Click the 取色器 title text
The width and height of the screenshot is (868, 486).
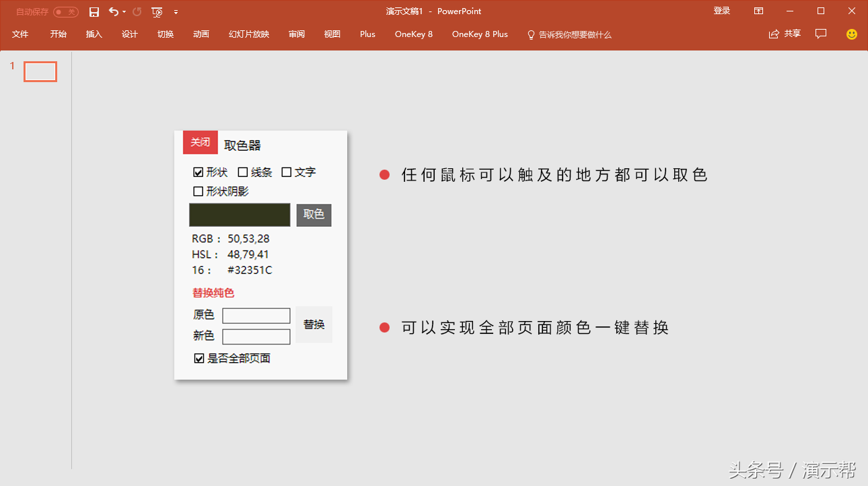(242, 145)
